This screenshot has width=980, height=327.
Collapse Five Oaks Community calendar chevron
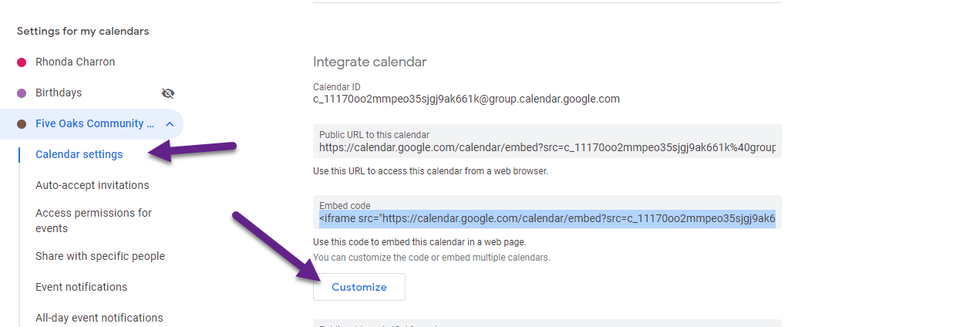pos(170,124)
